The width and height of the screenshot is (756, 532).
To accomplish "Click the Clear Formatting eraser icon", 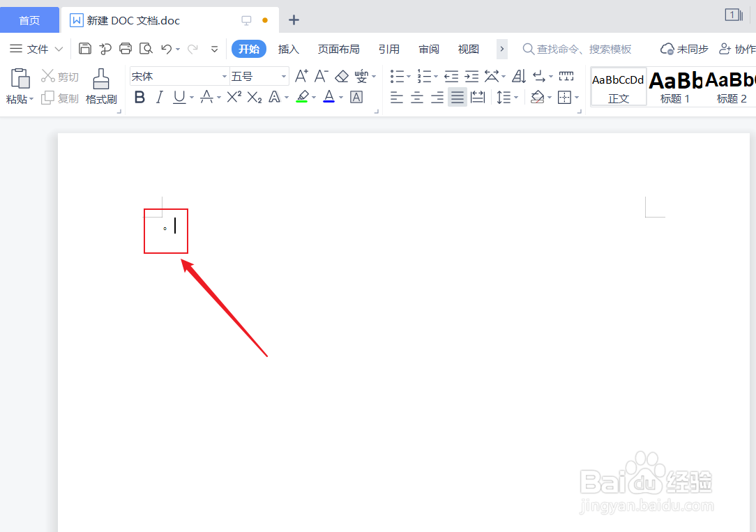I will 342,76.
